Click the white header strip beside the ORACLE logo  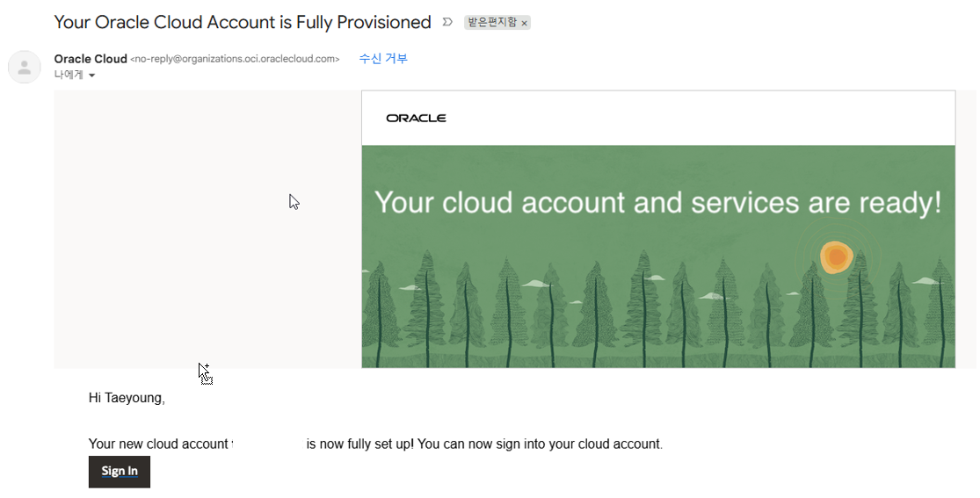700,118
